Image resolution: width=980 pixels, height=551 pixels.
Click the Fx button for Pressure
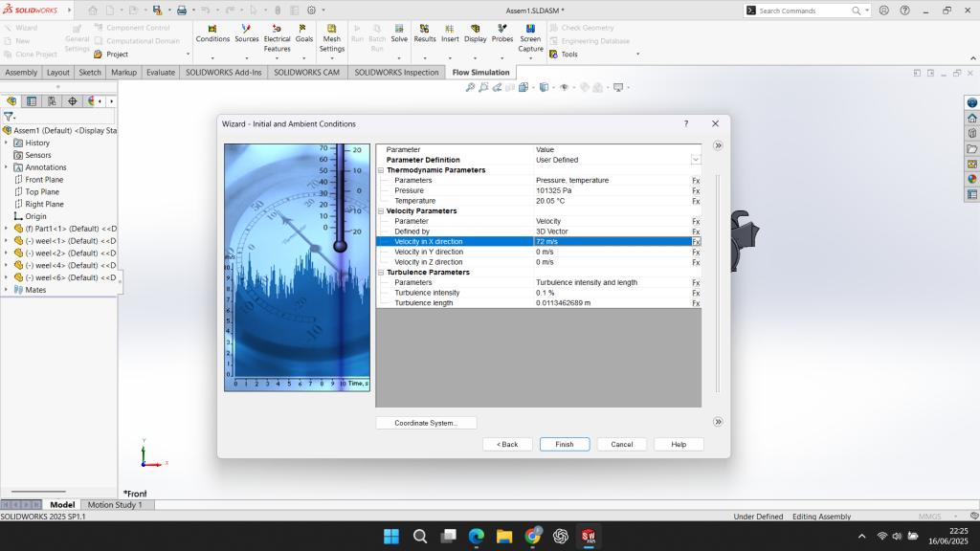tap(696, 190)
